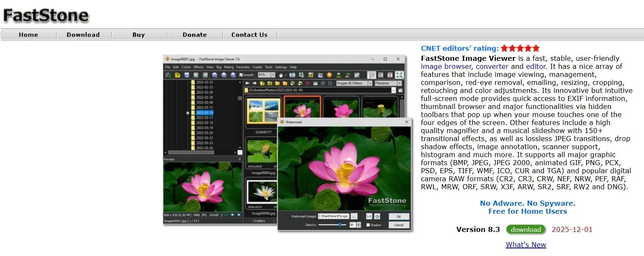The height and width of the screenshot is (256, 644).
Task: Open the What's New link
Action: click(526, 245)
